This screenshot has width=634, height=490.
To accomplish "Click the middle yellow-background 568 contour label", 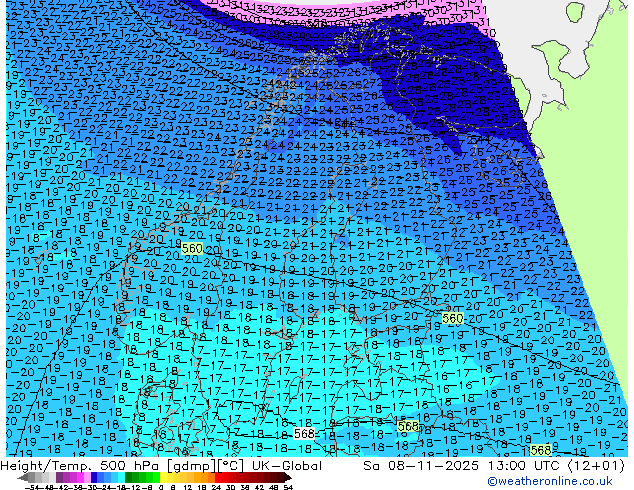I will [x=408, y=426].
